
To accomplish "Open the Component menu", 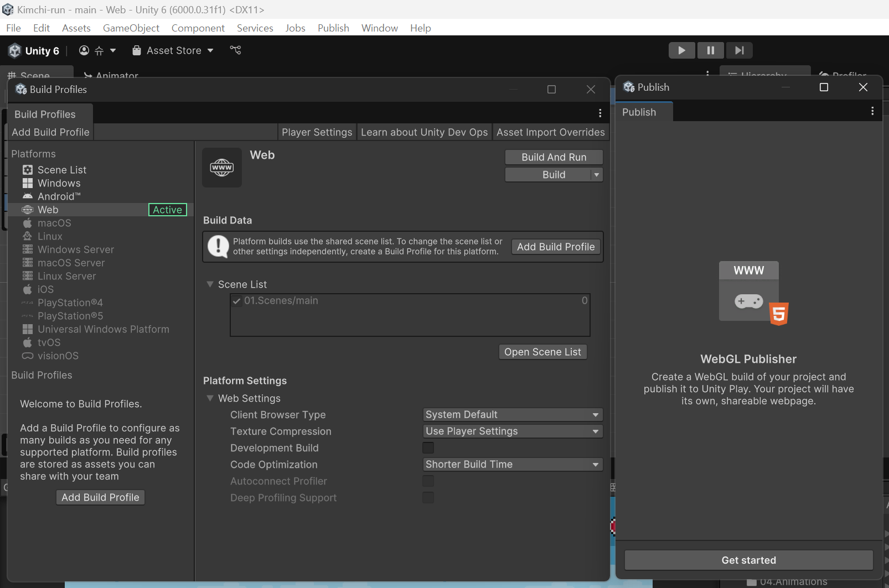I will pos(198,28).
